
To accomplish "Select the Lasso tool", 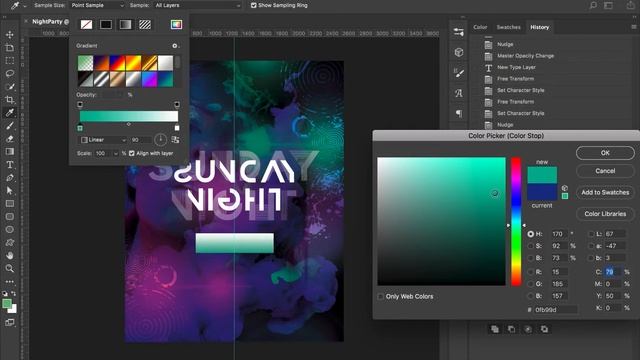I will click(10, 73).
